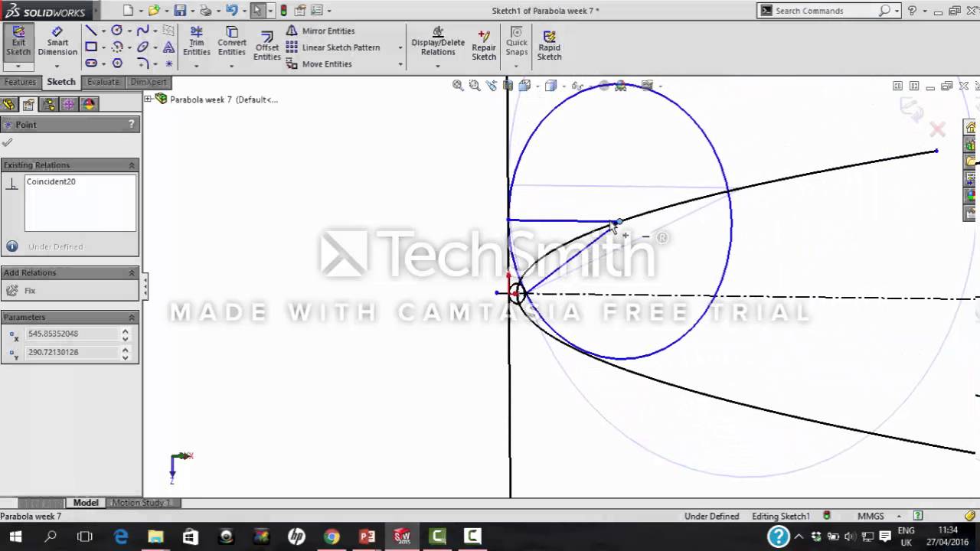Click the Trim Entities tool
Image resolution: width=980 pixels, height=551 pixels.
(x=197, y=41)
